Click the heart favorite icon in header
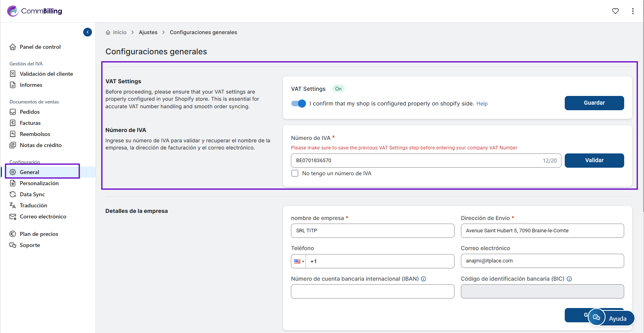The height and width of the screenshot is (333, 644). pyautogui.click(x=615, y=11)
